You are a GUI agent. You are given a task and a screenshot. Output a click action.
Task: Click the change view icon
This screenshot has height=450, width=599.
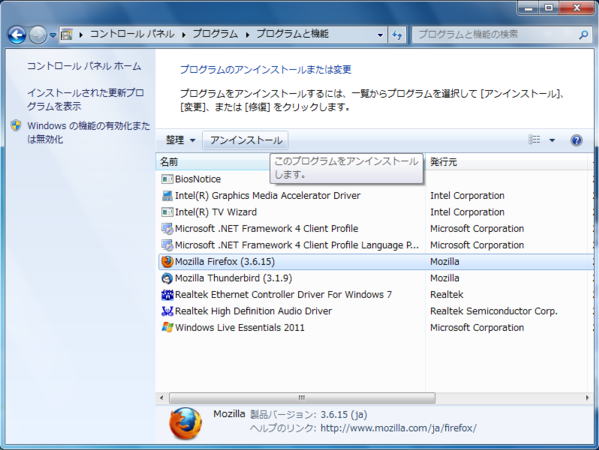pos(534,140)
